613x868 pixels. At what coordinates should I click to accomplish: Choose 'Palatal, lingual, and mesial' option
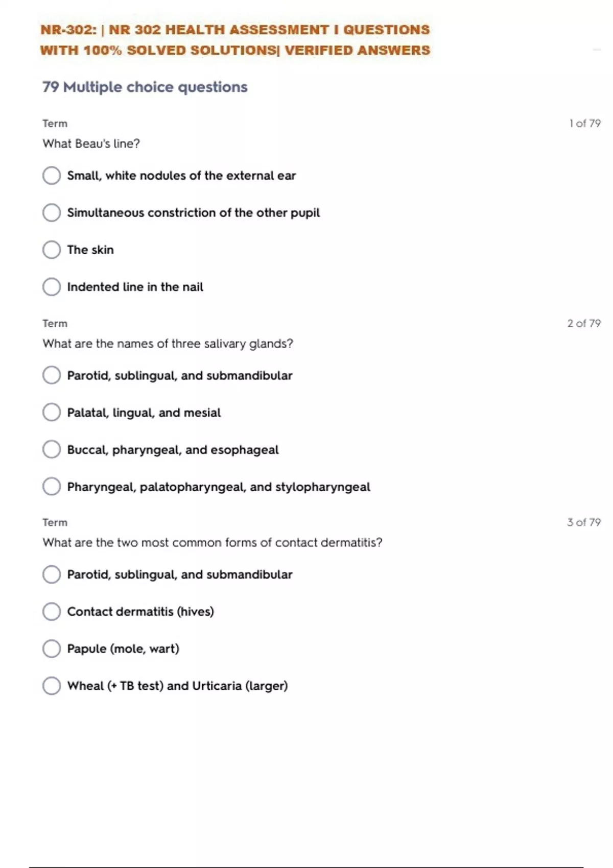tap(52, 413)
